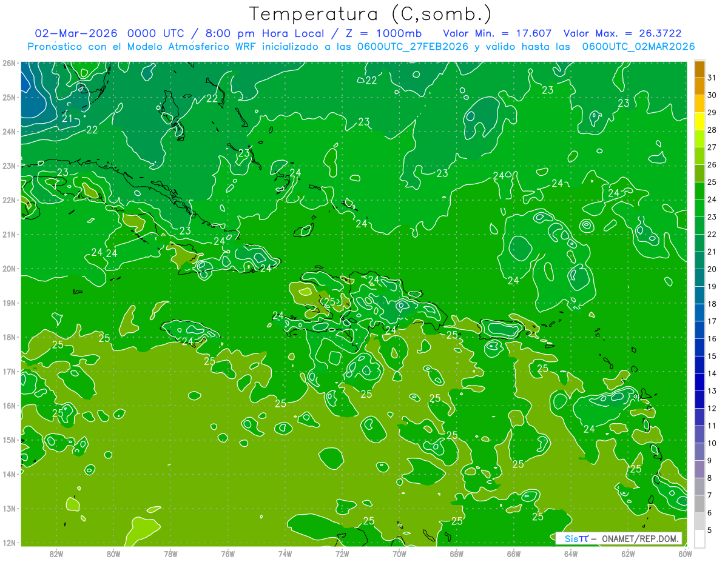This screenshot has width=728, height=562.
Task: Click the longitude label "68W"
Action: [456, 554]
